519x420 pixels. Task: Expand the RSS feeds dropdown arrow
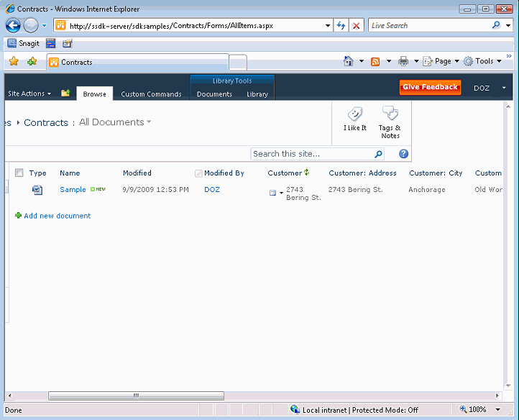(389, 61)
